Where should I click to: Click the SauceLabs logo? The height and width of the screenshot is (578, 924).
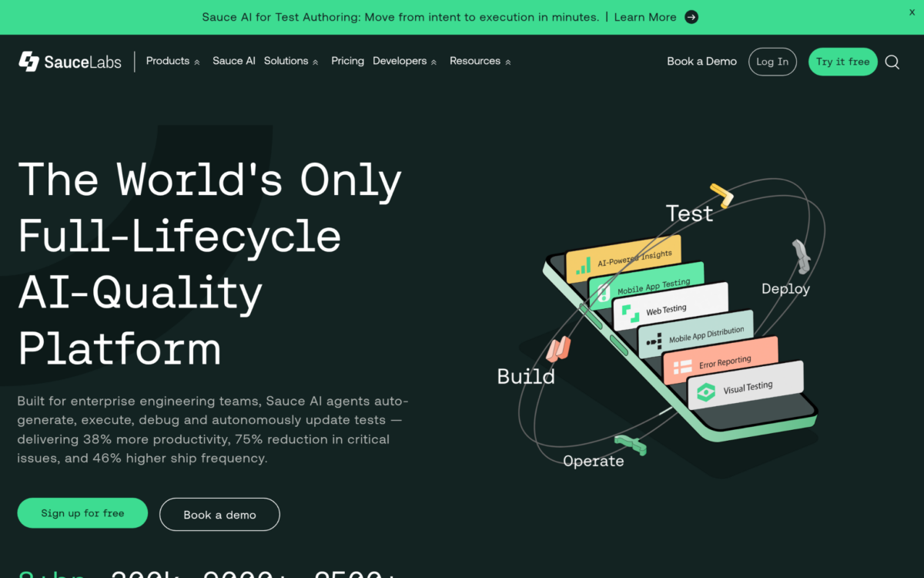(70, 62)
